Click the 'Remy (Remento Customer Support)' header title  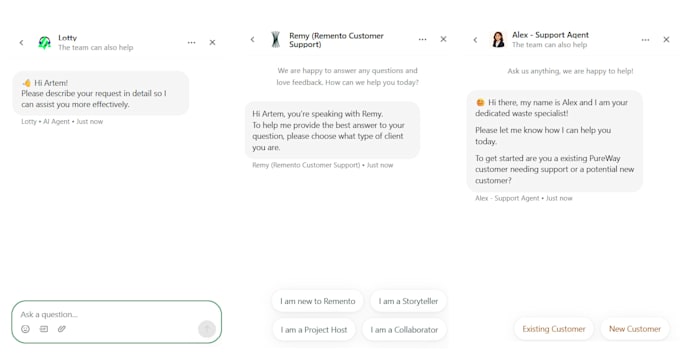point(336,40)
